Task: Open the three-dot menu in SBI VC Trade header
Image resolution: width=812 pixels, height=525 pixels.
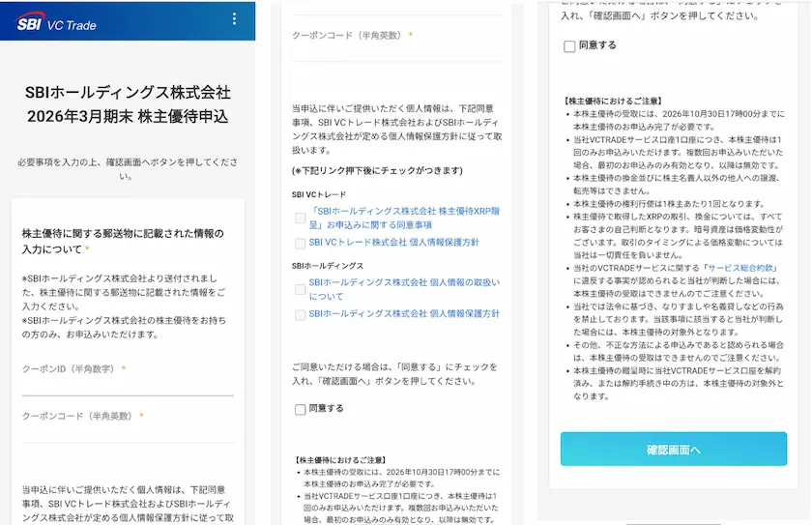Action: tap(235, 19)
